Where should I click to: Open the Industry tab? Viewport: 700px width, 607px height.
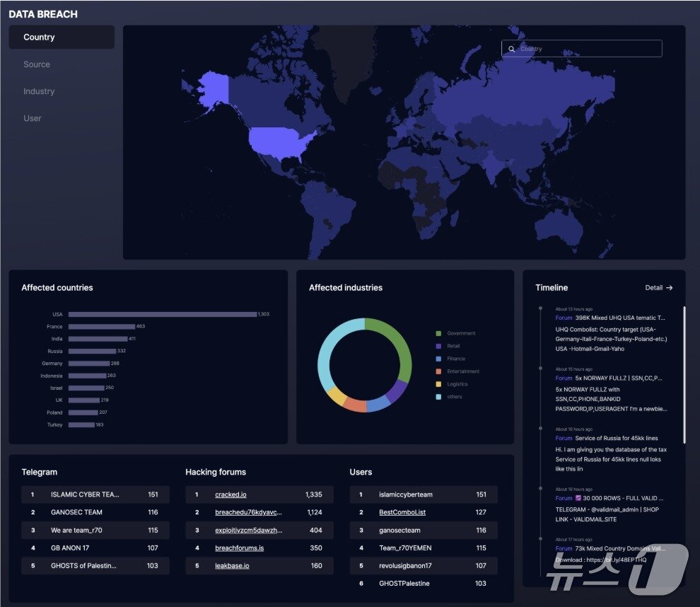pyautogui.click(x=39, y=91)
